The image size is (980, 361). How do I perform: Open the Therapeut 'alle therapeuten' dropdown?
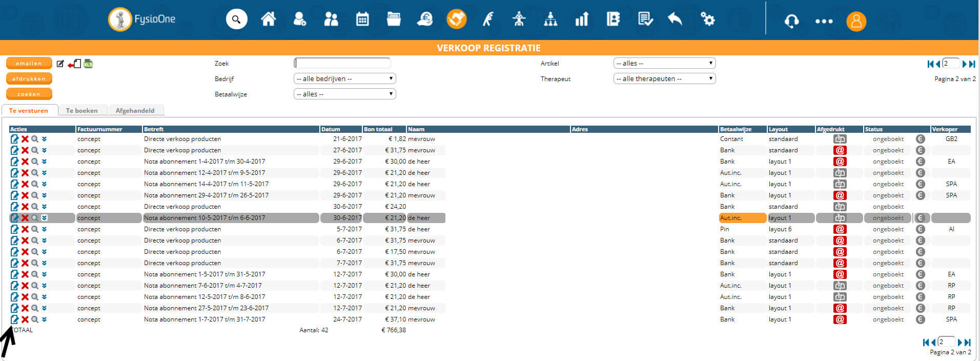click(x=664, y=78)
